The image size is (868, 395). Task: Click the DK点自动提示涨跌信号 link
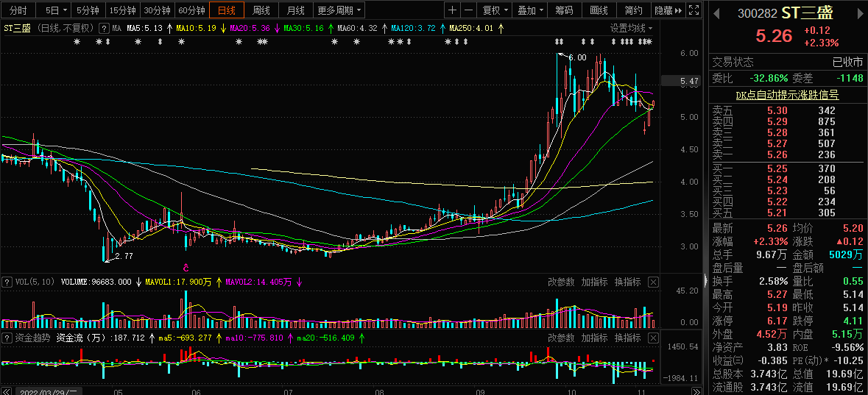point(787,95)
